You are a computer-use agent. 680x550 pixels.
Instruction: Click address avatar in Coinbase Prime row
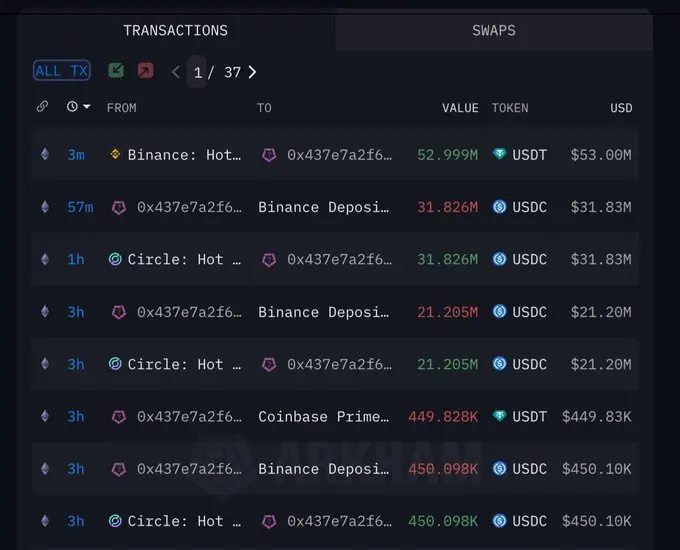[x=119, y=417]
